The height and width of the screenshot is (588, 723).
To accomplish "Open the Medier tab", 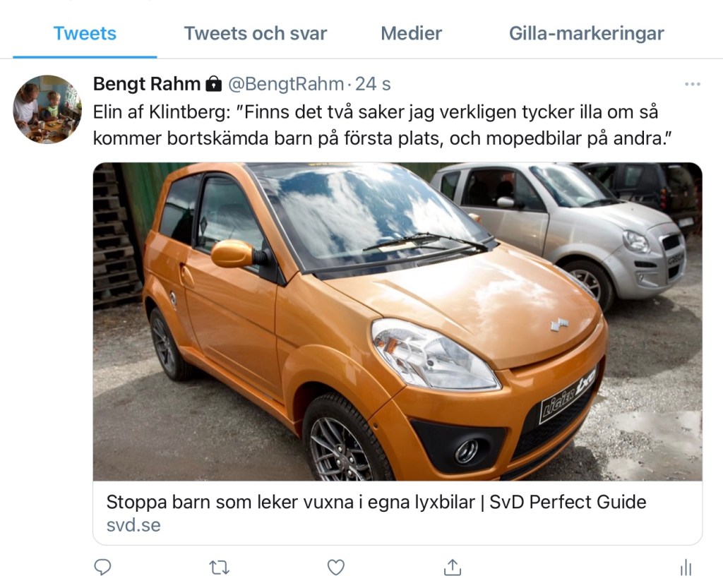I will 411,33.
